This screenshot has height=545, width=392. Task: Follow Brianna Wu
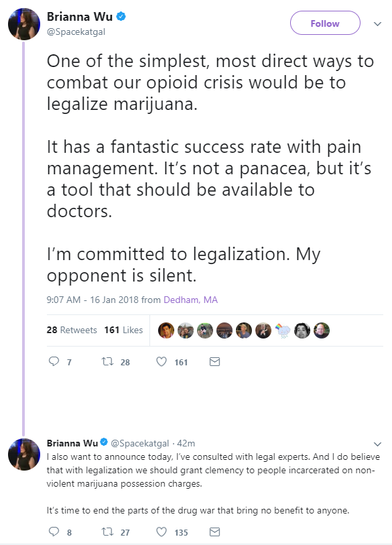pos(325,23)
